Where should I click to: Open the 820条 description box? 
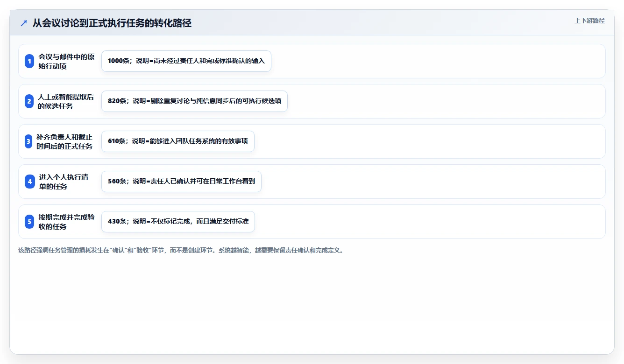pos(194,101)
